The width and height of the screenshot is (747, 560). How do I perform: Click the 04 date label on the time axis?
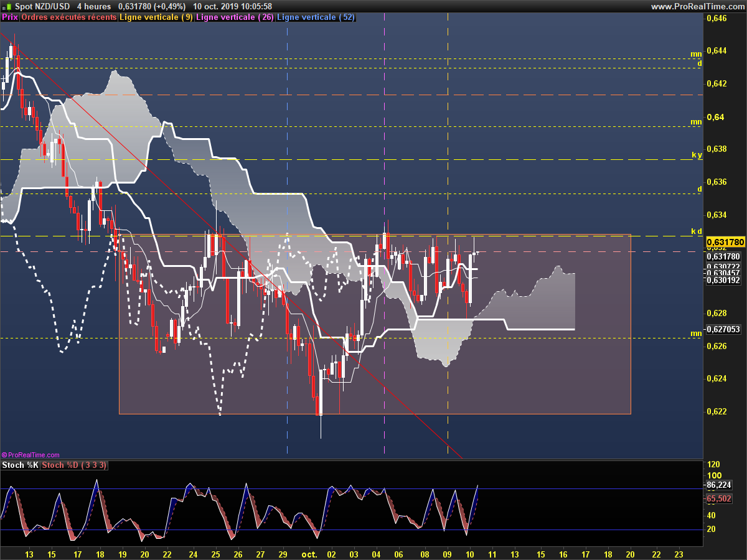click(377, 554)
